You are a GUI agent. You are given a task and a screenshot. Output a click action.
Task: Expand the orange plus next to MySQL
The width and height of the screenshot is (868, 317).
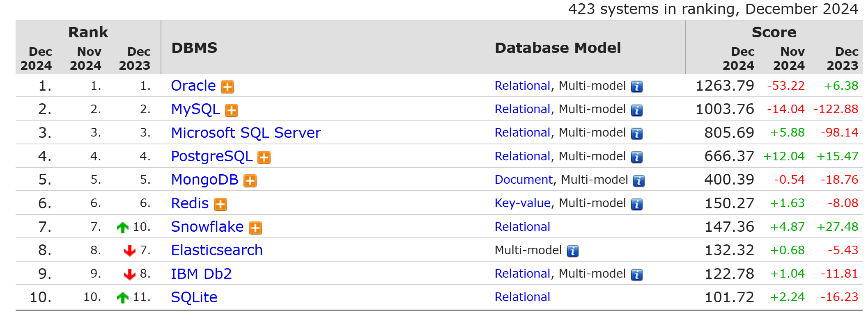[232, 110]
